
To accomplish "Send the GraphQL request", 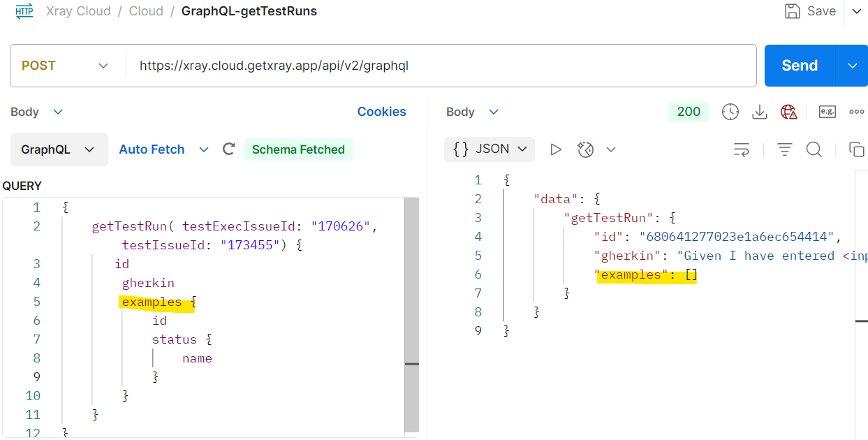I will (800, 66).
